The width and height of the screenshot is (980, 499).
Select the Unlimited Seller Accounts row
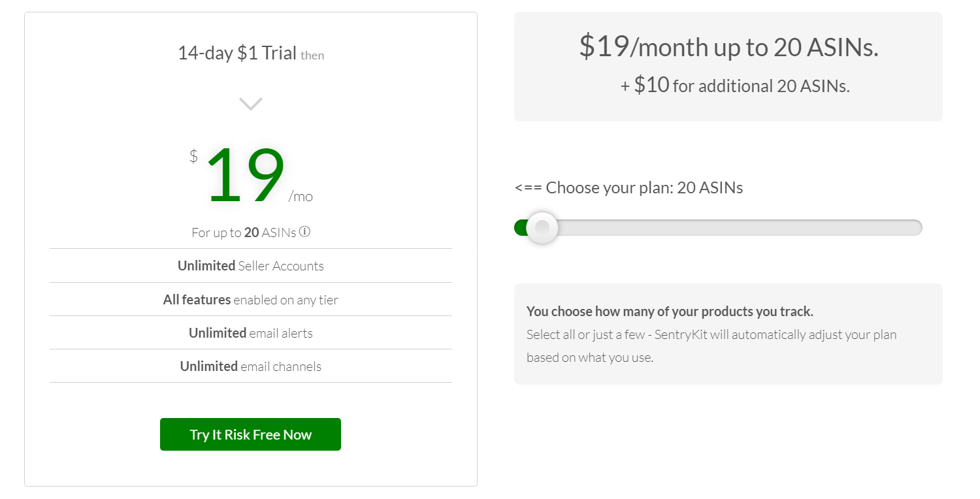pyautogui.click(x=251, y=266)
